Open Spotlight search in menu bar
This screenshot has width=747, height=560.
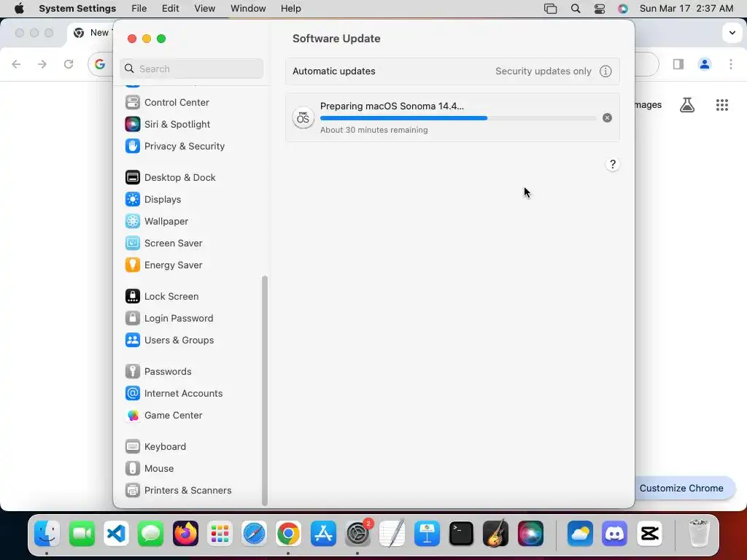(576, 9)
